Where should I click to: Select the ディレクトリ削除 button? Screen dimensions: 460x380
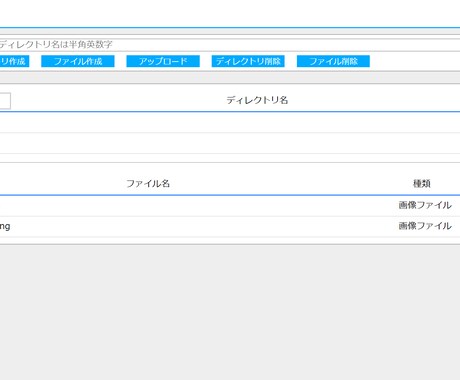pos(248,61)
